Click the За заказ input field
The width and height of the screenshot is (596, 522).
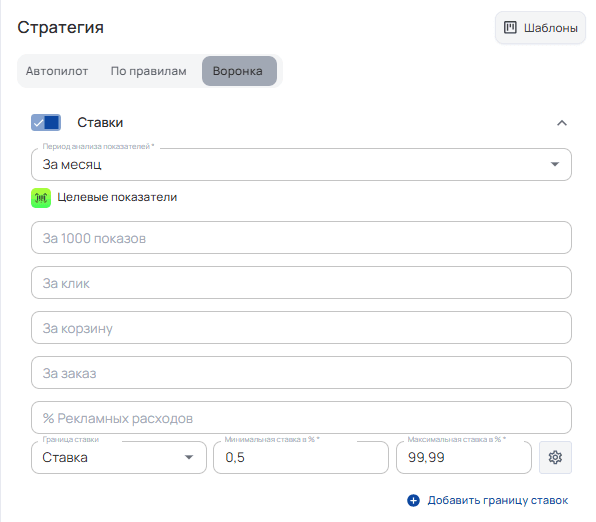(x=301, y=373)
